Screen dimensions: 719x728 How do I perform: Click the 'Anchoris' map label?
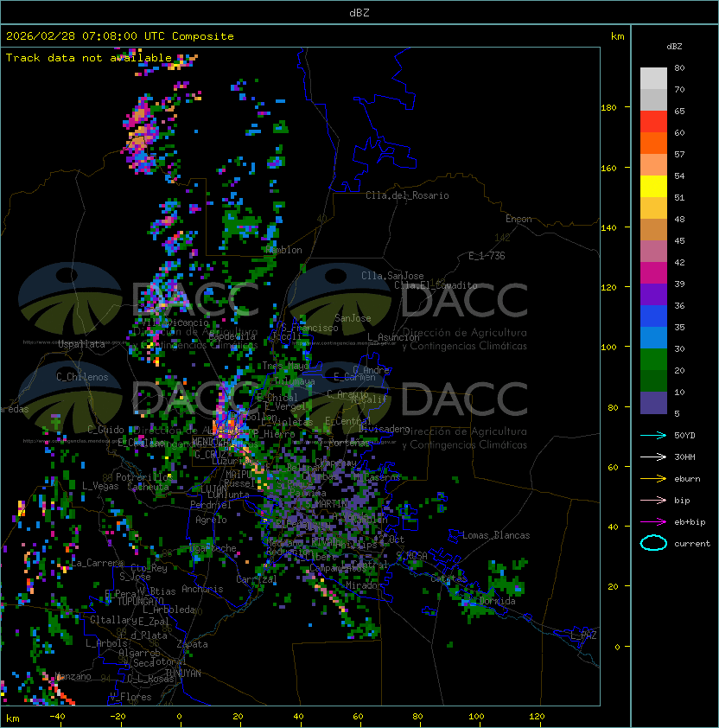(x=202, y=589)
